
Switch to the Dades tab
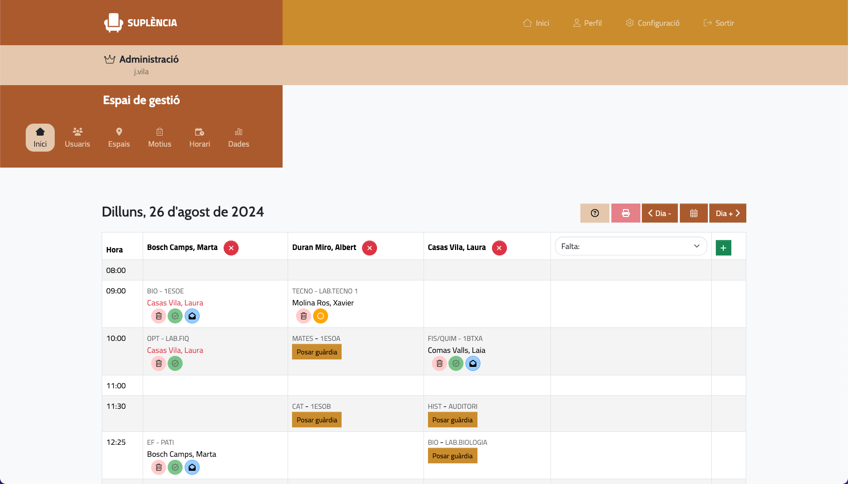pyautogui.click(x=238, y=137)
